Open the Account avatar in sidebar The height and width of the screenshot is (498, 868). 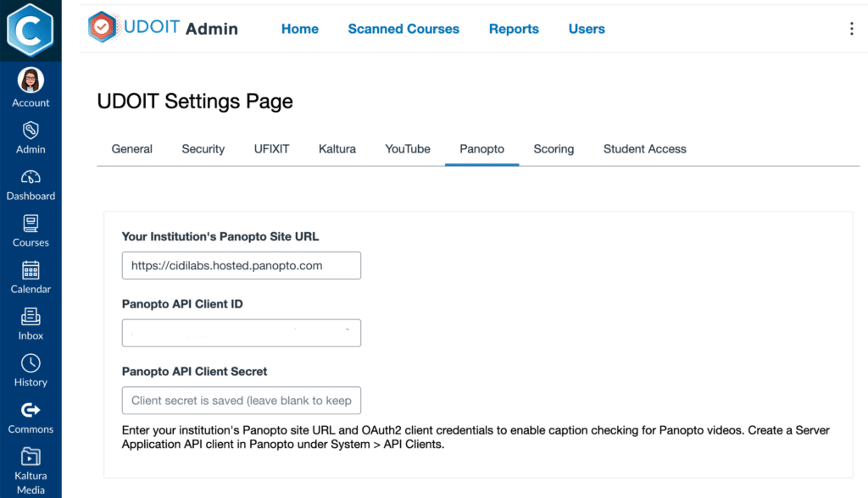click(x=31, y=80)
